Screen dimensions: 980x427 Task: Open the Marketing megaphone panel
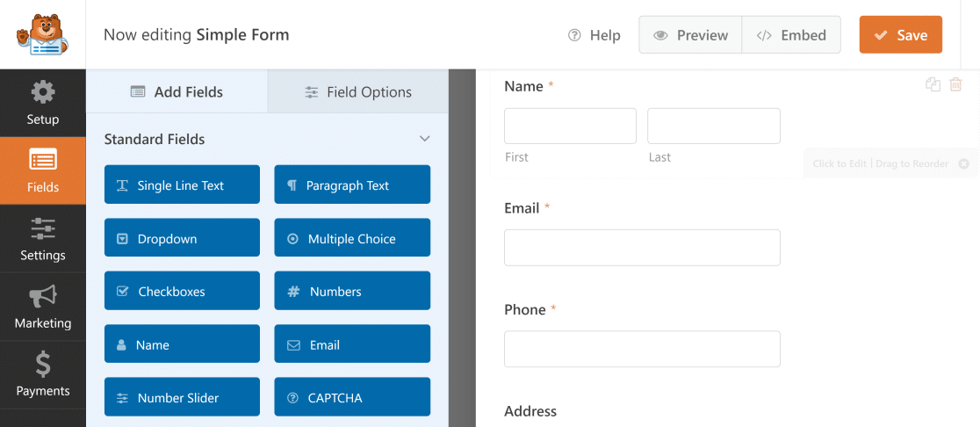42,307
